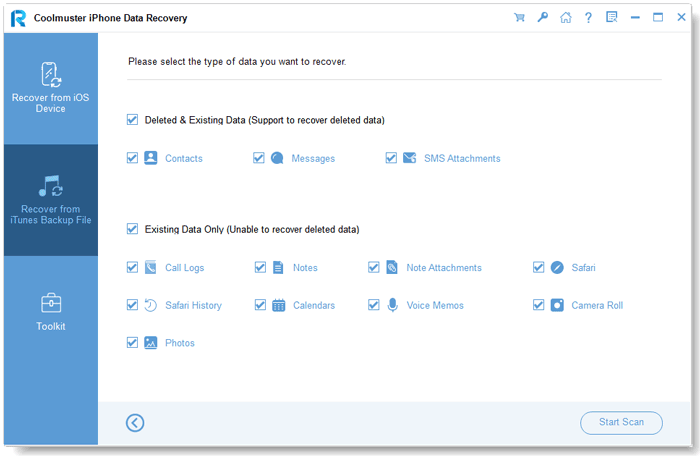Open the Toolkit sidebar tab
Viewport: 700px width, 456px height.
51,312
